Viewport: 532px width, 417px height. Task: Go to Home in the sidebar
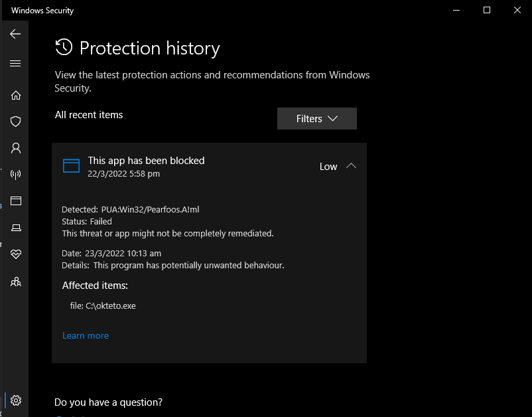(16, 95)
